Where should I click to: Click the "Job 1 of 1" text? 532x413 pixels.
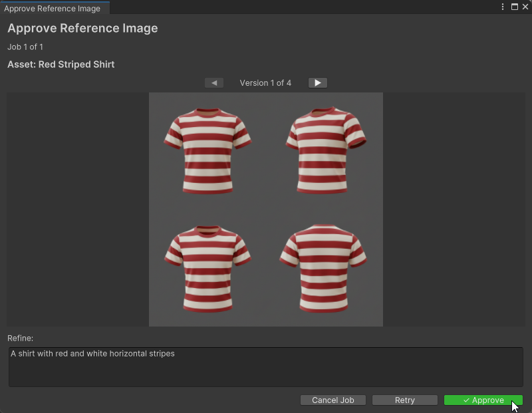(x=25, y=47)
